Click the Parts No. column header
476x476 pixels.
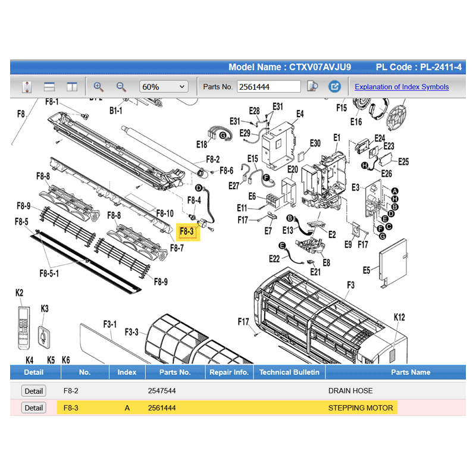[x=175, y=372]
